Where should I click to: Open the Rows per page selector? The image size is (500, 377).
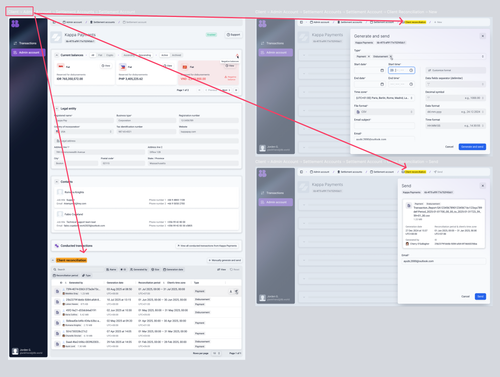(217, 353)
